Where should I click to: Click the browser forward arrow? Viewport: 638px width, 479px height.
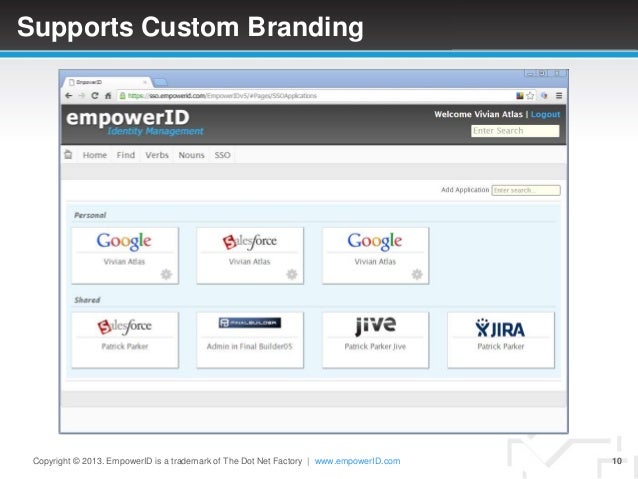pos(81,96)
